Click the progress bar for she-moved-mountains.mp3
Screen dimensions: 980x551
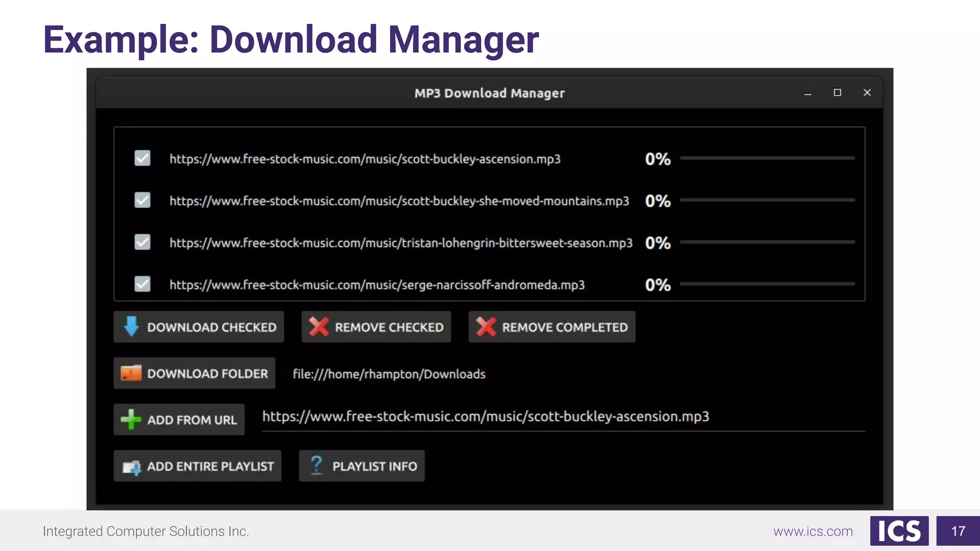[768, 200]
